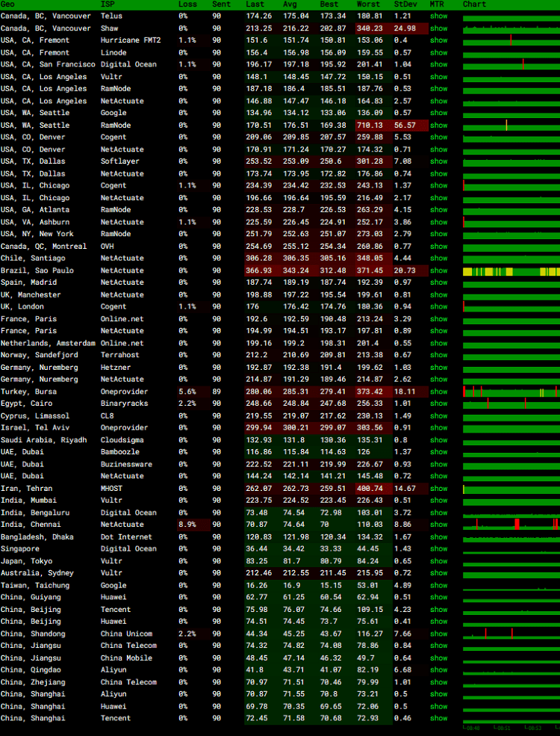Click show for Fremont Hurricane FMT2

(x=438, y=40)
